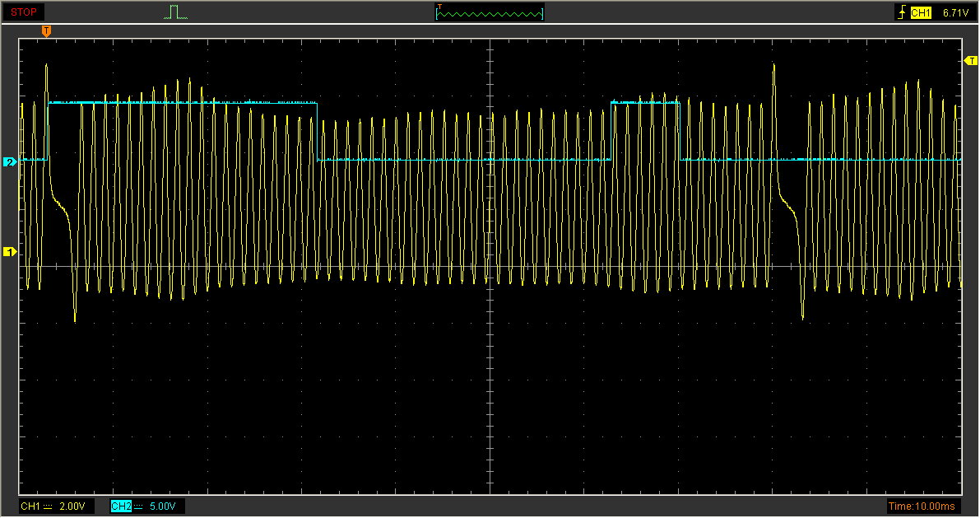Click the red STOP status indicator
The width and height of the screenshot is (980, 518).
point(24,12)
